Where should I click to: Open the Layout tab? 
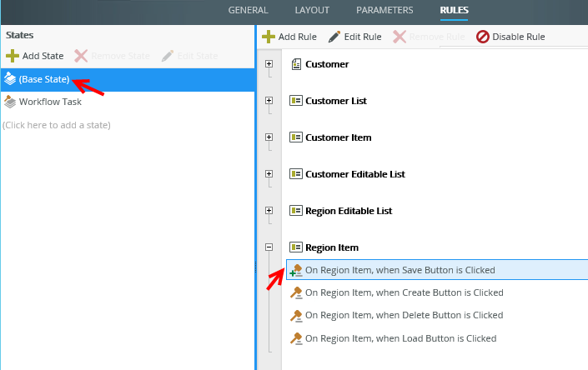[x=312, y=10]
